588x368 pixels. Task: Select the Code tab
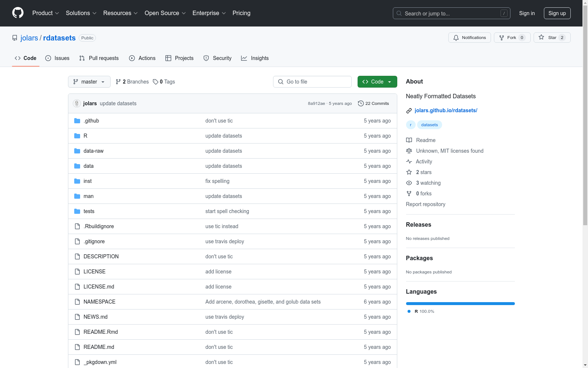[26, 58]
